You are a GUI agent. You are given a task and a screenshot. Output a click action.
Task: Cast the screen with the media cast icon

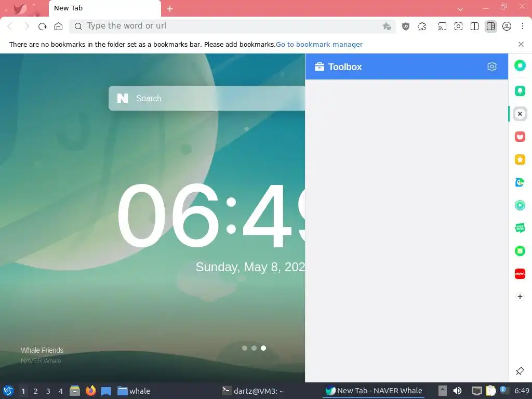pos(442,26)
